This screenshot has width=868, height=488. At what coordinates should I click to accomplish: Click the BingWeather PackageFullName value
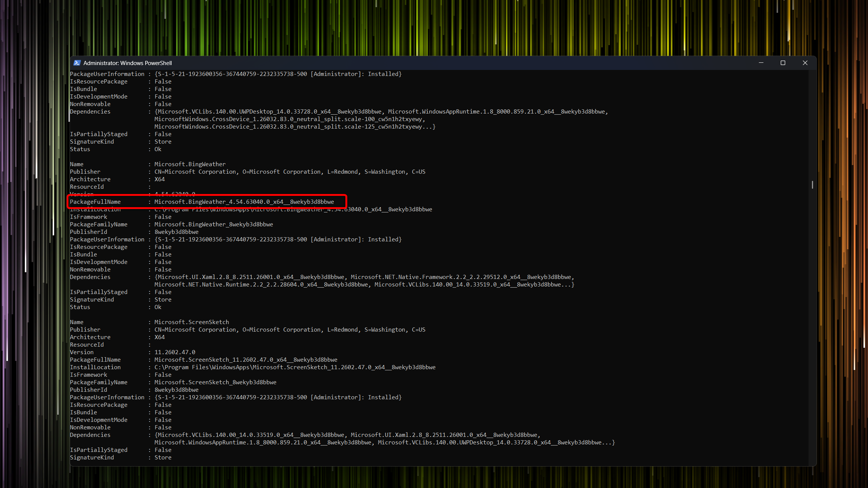244,202
